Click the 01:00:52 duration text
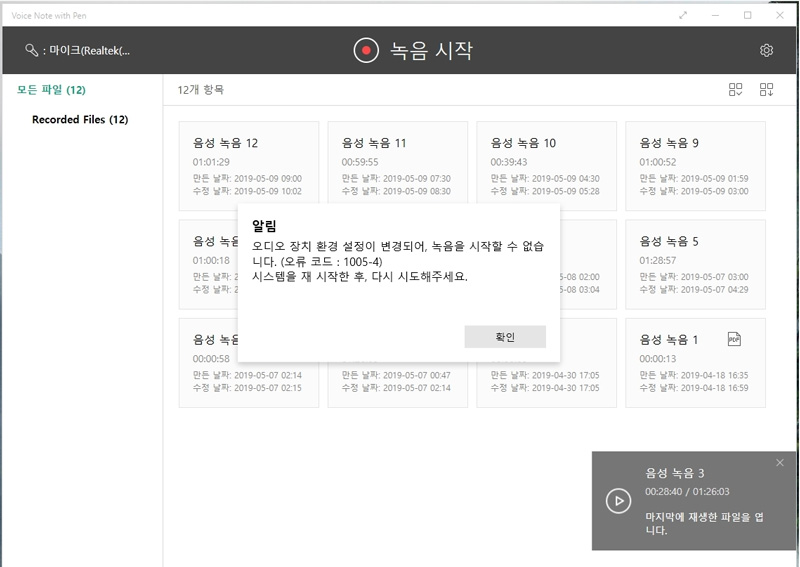Screen dimensions: 800x567 tap(658, 162)
